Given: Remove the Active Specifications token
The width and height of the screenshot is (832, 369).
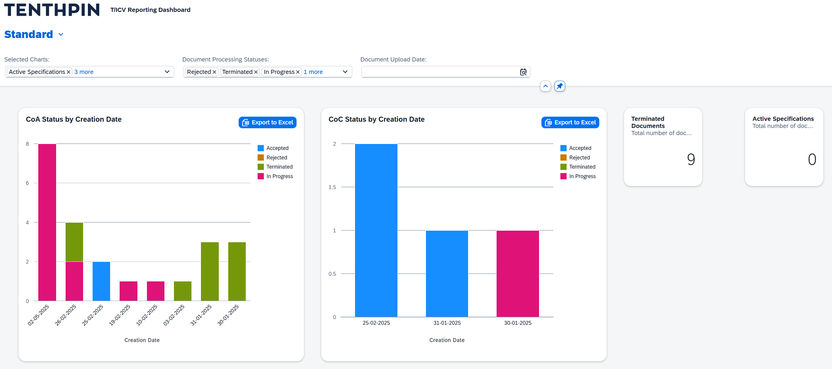Looking at the screenshot, I should [68, 72].
